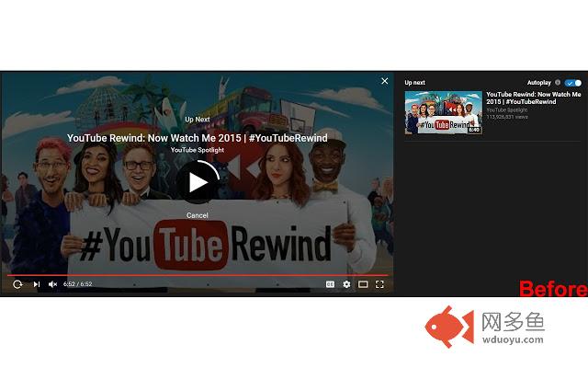Enter fullscreen mode
This screenshot has height=368, width=588.
379,284
